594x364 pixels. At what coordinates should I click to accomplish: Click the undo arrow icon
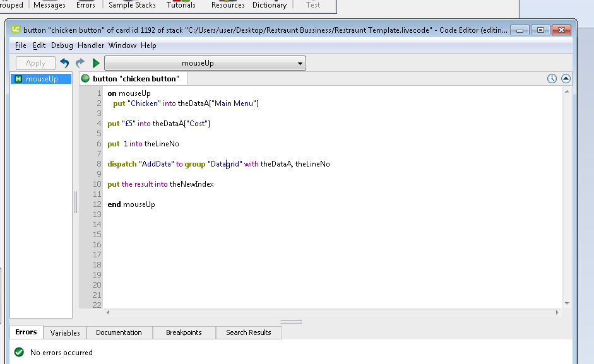point(64,63)
